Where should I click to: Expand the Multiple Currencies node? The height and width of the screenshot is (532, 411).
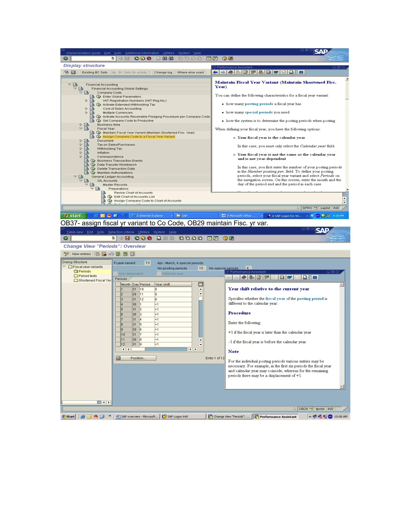point(86,113)
